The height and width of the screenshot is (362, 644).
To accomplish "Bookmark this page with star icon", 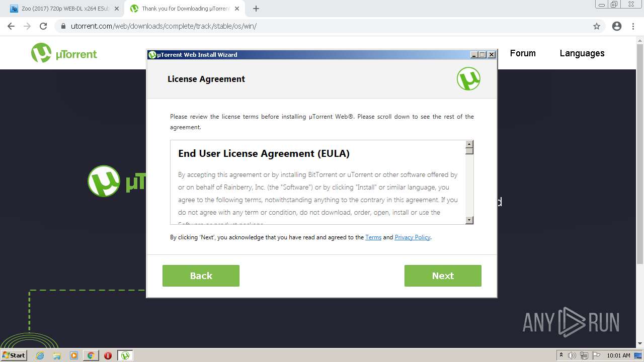I will tap(597, 26).
